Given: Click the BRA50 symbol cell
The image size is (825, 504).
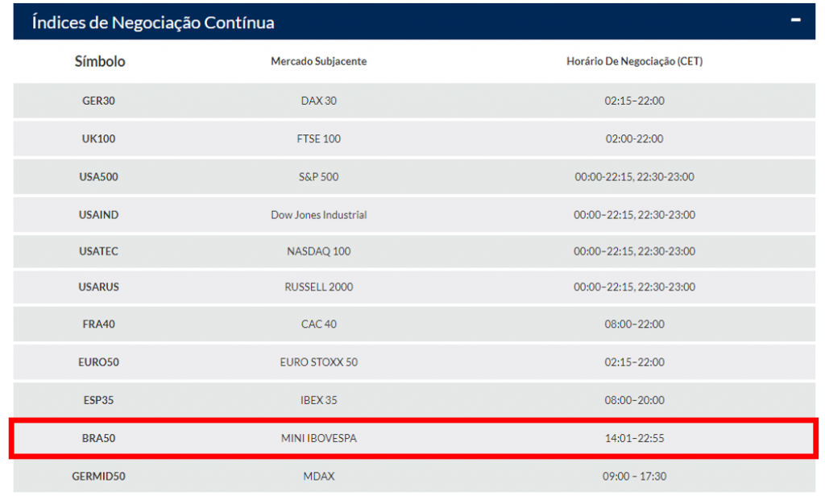Looking at the screenshot, I should pos(98,438).
